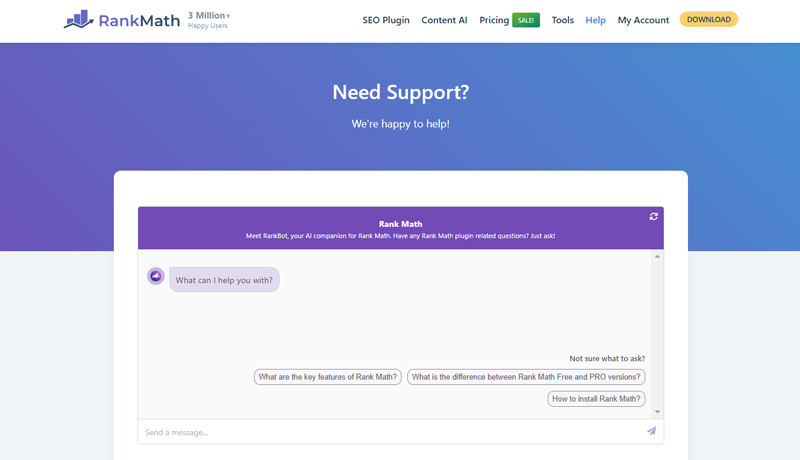800x460 pixels.
Task: Click the RankMath logo
Action: [122, 20]
